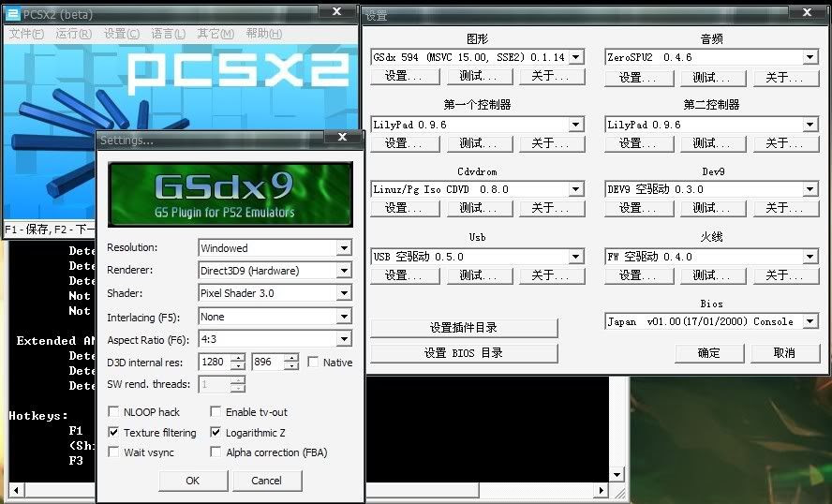Click 测试... under Usb plugin
This screenshot has height=504, width=832.
479,275
